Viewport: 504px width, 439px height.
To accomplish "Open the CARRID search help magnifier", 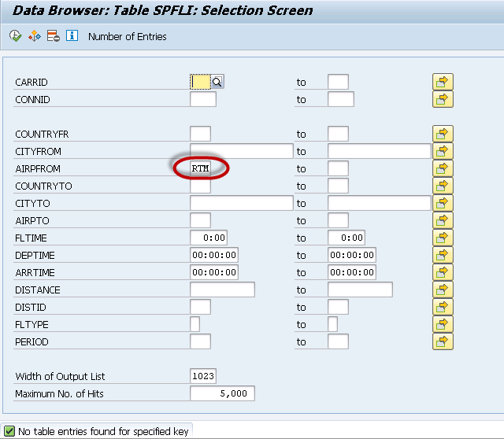I will coord(217,82).
